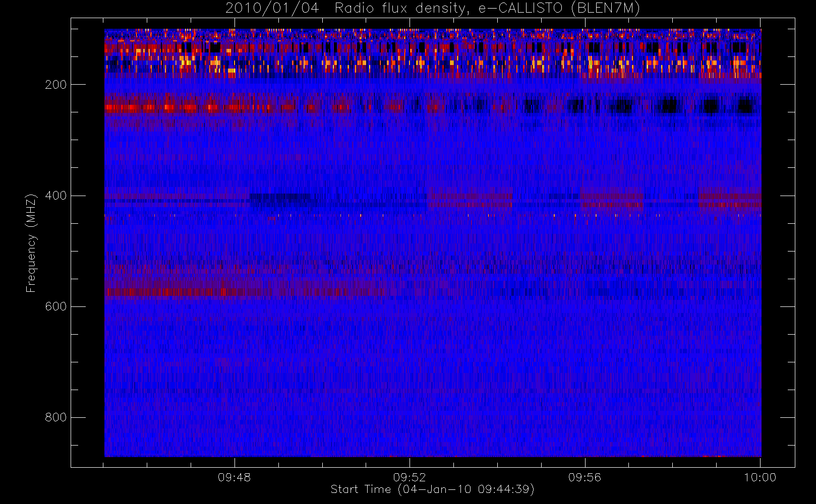Click the "600" frequency tick label
Image resolution: width=816 pixels, height=504 pixels.
(56, 306)
